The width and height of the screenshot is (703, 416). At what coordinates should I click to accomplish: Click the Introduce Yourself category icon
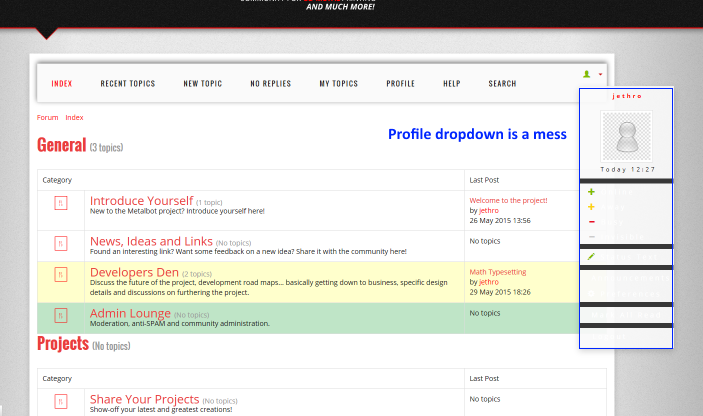click(60, 204)
